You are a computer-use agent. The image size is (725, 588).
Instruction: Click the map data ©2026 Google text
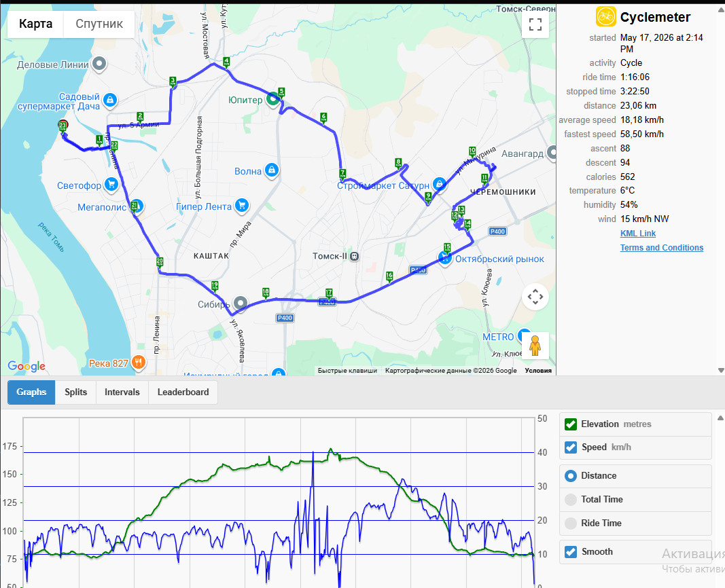(450, 371)
